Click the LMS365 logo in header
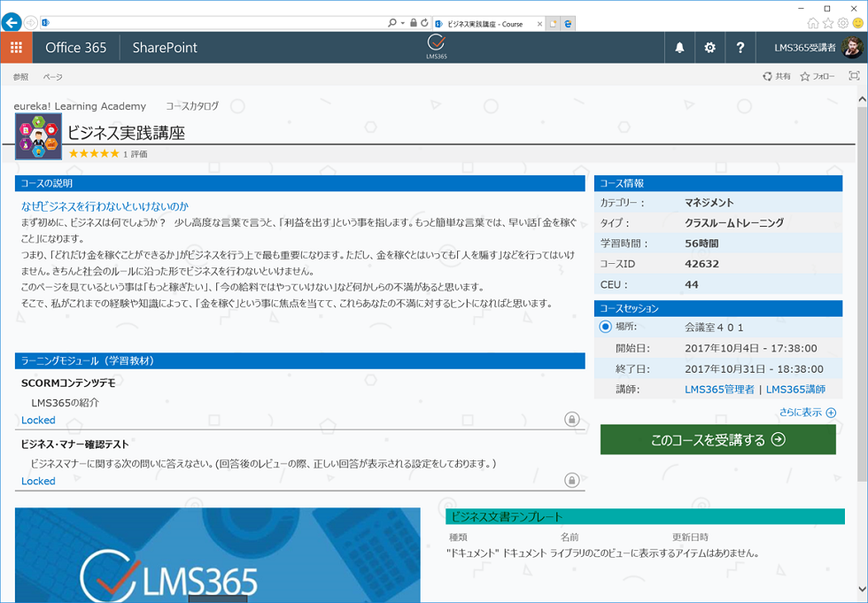Viewport: 868px width, 603px height. click(436, 47)
